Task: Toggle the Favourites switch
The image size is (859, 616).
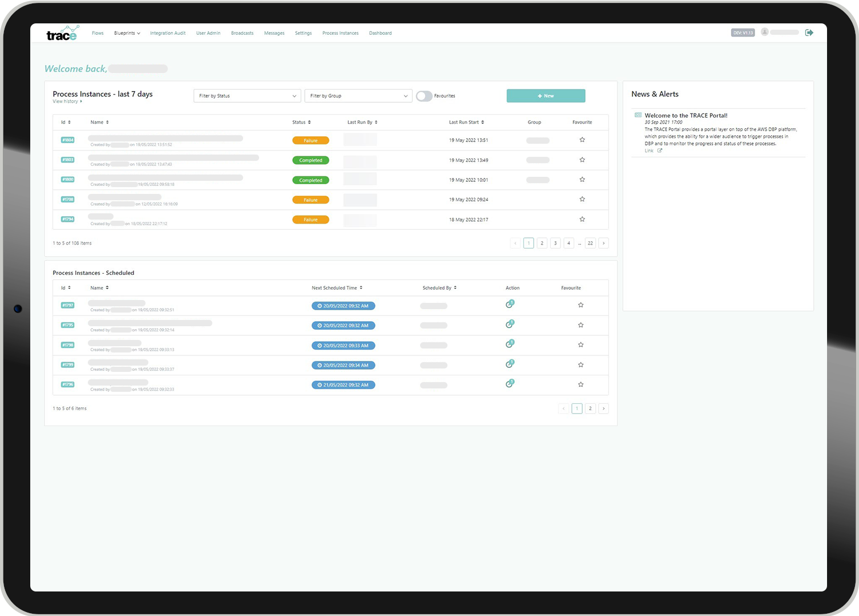Action: point(424,96)
